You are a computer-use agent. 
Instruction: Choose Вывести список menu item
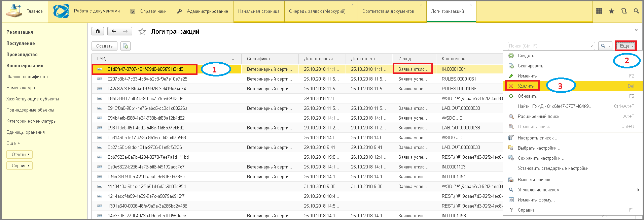click(x=573, y=180)
